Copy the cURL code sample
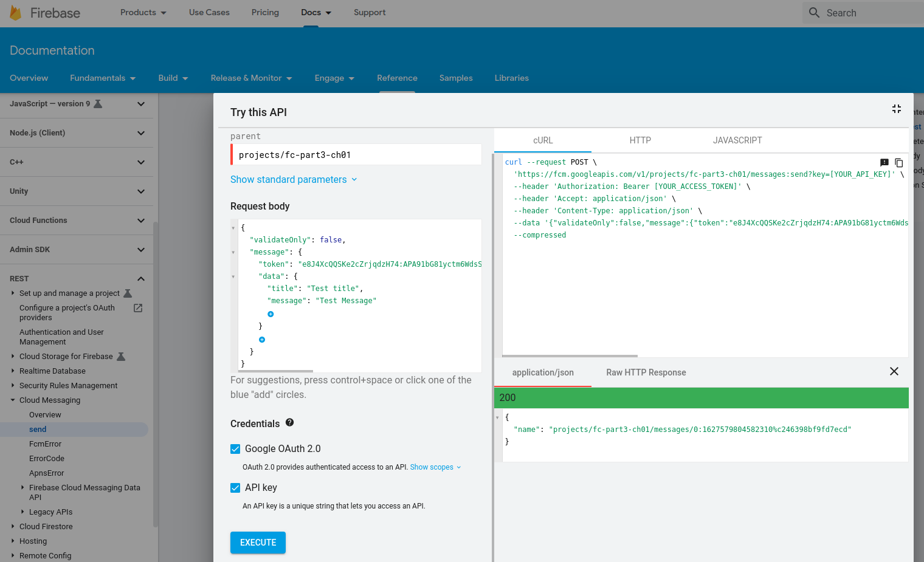This screenshot has width=924, height=562. 898,163
